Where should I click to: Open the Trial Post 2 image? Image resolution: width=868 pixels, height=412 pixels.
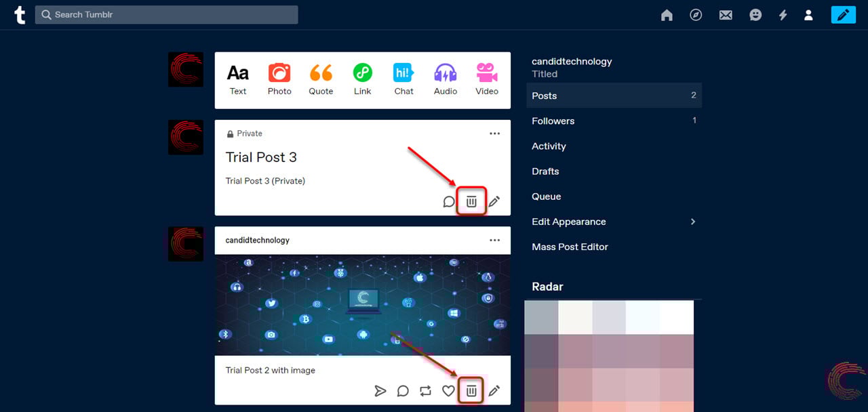[363, 305]
